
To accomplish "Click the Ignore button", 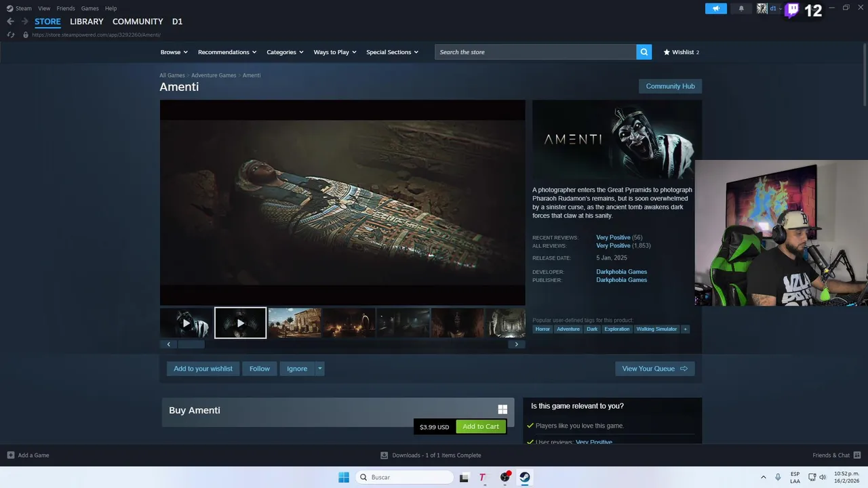I will coord(297,369).
